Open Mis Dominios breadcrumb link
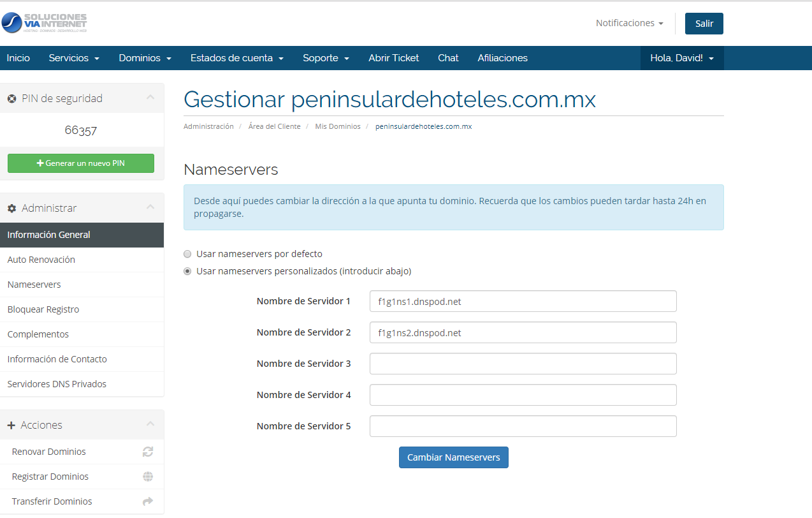Viewport: 812px width, 518px height. click(x=337, y=126)
